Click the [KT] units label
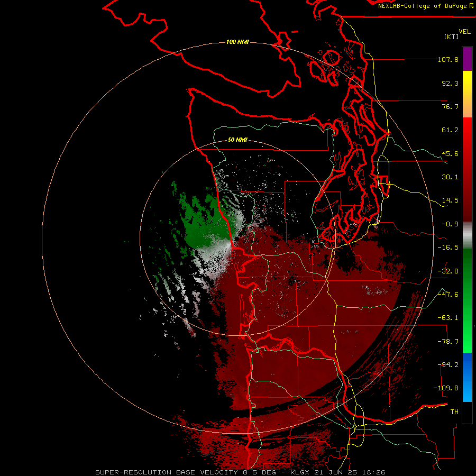 pos(451,36)
